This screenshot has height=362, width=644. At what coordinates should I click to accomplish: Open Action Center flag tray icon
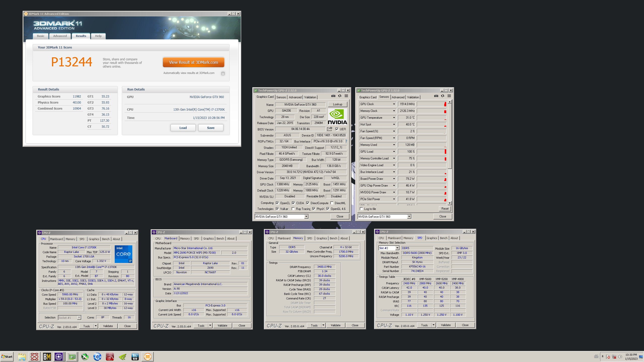coord(608,357)
